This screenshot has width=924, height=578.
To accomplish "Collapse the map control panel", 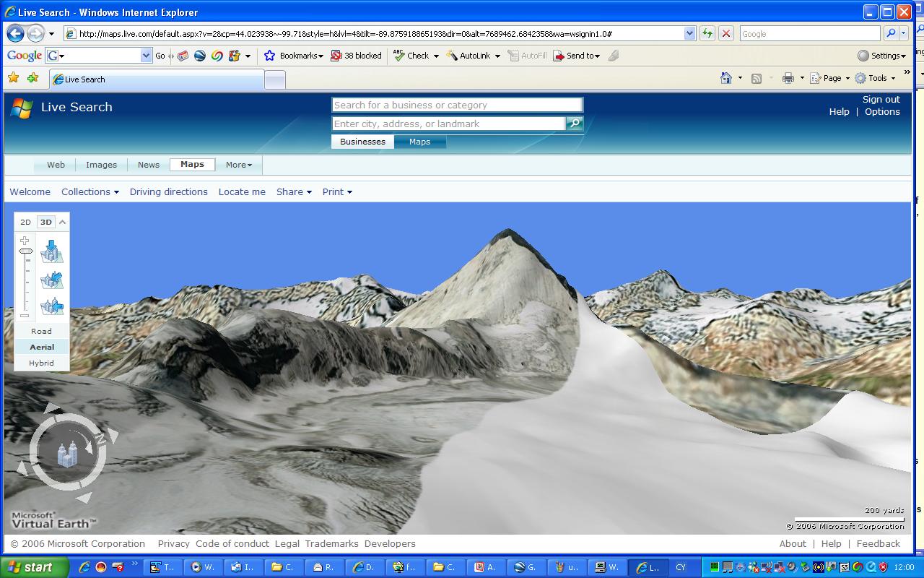I will click(63, 222).
